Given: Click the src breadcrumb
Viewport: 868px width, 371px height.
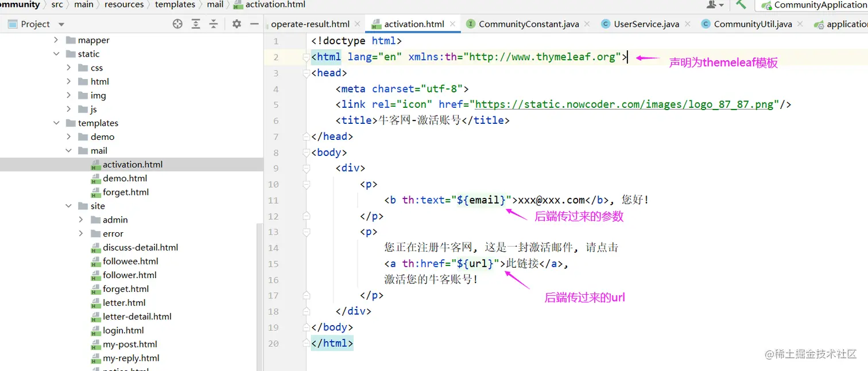Looking at the screenshot, I should coord(57,5).
